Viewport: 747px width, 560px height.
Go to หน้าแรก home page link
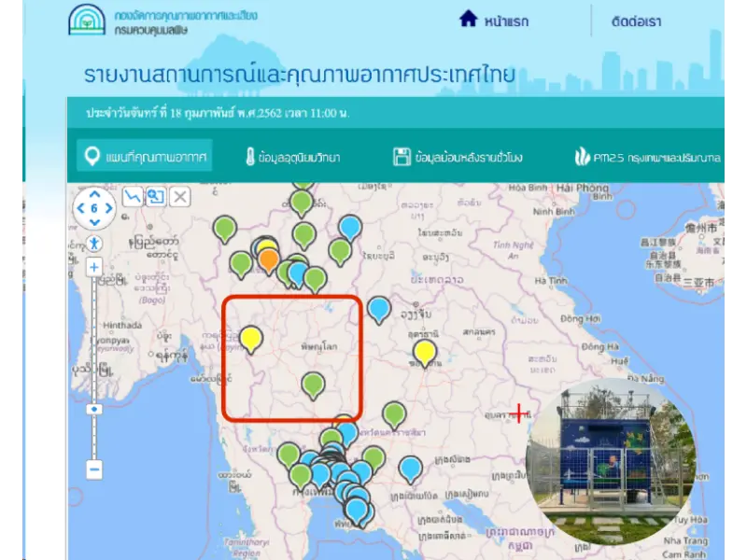coord(494,20)
